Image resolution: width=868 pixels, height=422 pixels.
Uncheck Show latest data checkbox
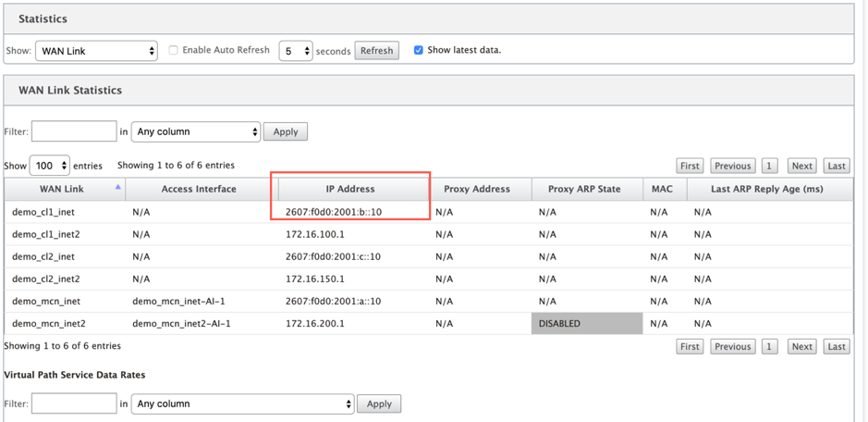tap(419, 50)
